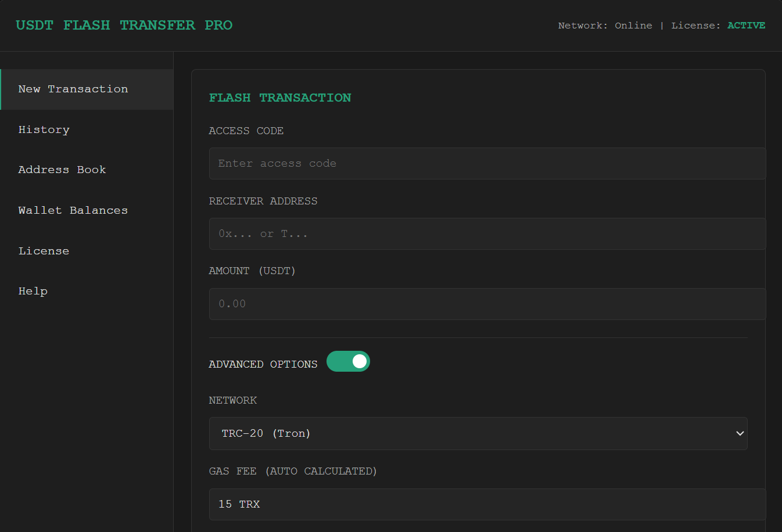Go to Address Book
782x532 pixels.
62,170
